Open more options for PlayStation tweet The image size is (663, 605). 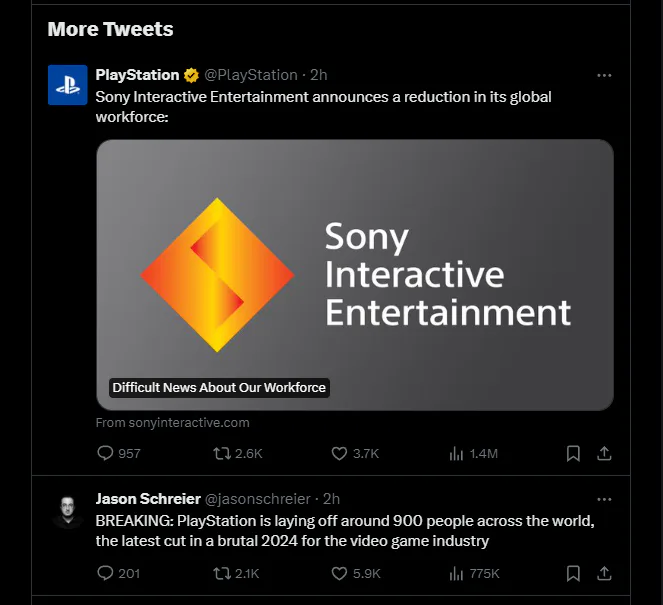pos(603,75)
